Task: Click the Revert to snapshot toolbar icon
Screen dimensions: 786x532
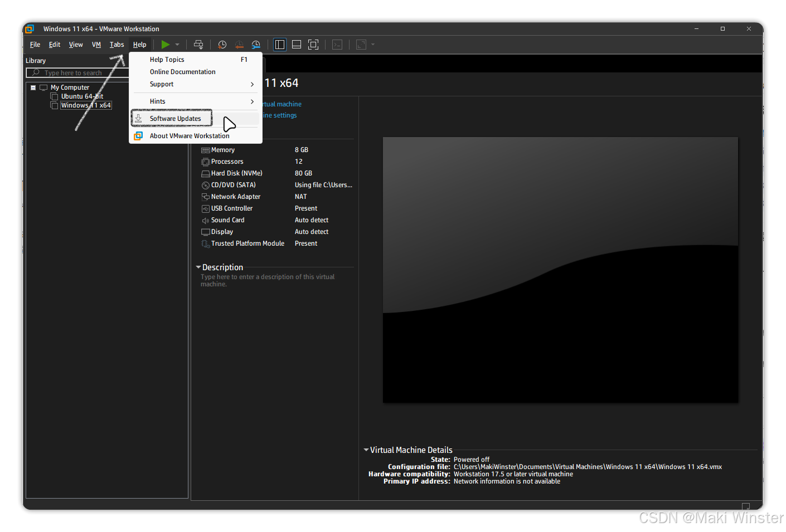Action: 239,45
